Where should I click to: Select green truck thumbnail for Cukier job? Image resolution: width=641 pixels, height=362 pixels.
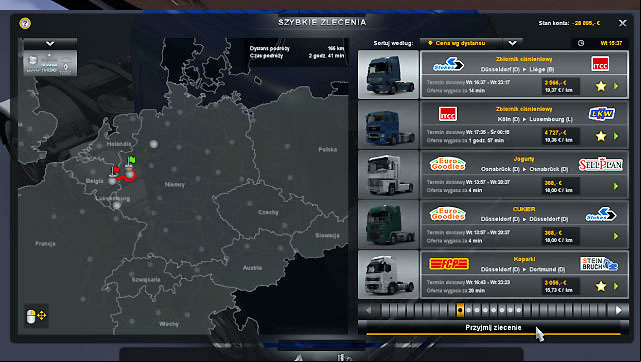[388, 224]
